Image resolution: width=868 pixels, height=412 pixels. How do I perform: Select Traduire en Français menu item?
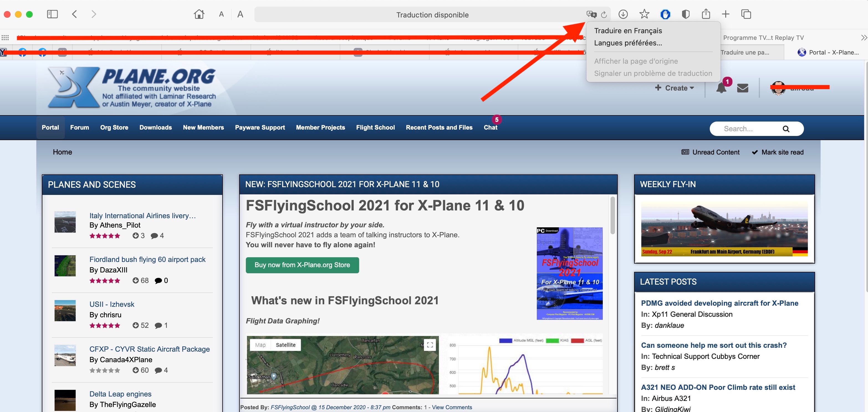pyautogui.click(x=628, y=31)
